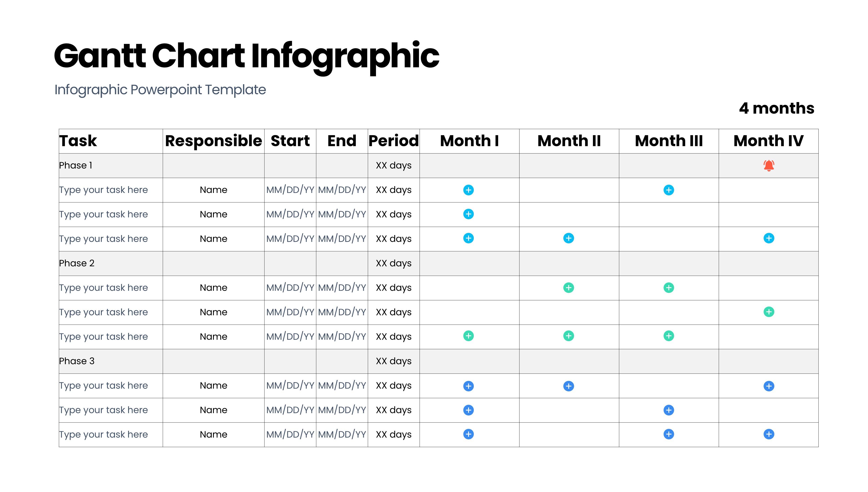Select the only plus icon in second Phase 1 task
This screenshot has width=868, height=492.
468,214
